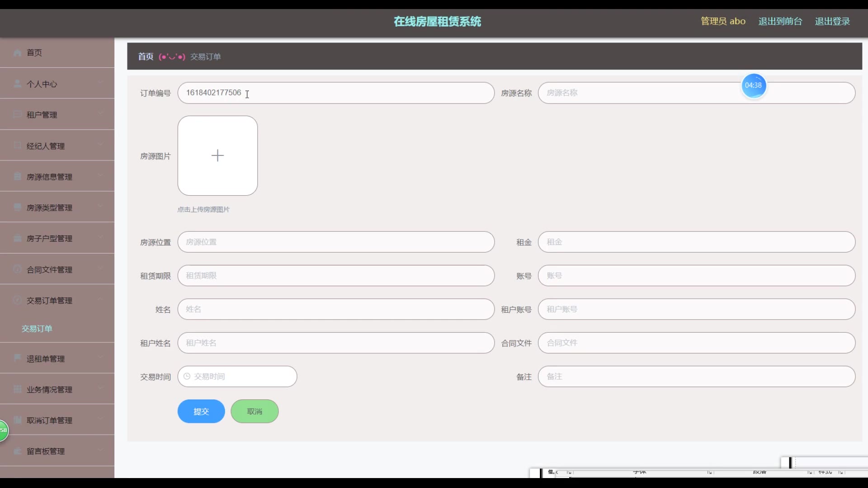
Task: Click the chat icon beside 租户管理
Action: [18, 114]
